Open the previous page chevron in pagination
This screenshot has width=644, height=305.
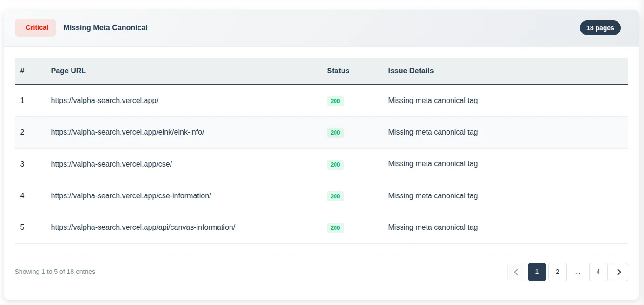pyautogui.click(x=516, y=272)
